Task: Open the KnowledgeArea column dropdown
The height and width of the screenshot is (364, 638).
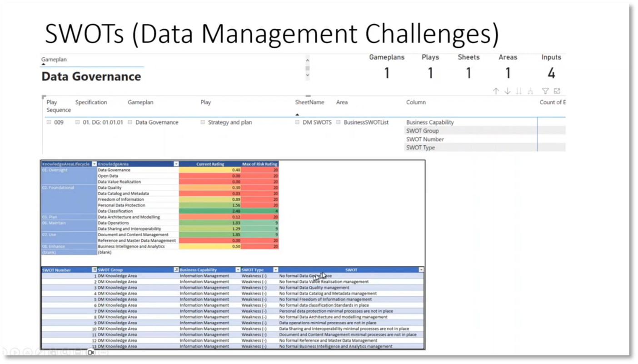Action: (176, 164)
